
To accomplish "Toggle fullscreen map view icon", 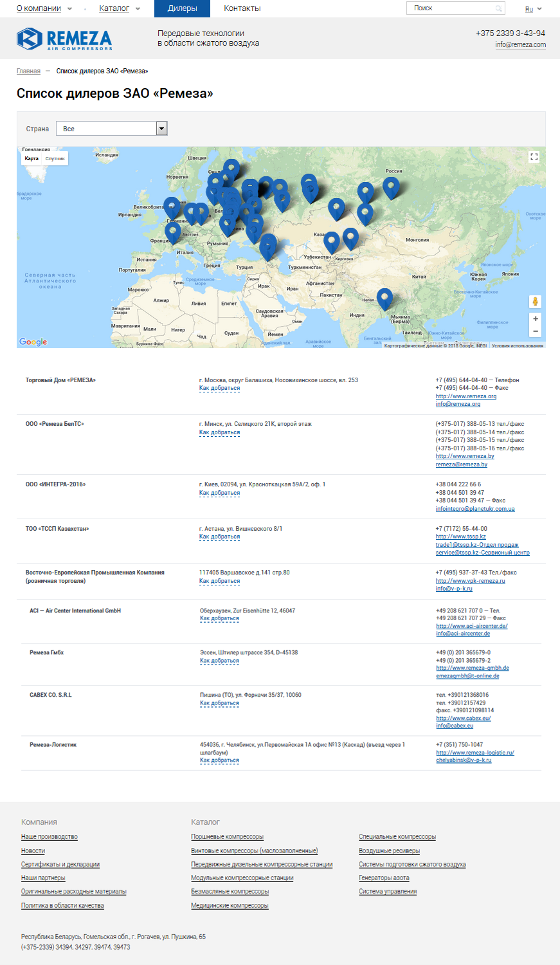I will [534, 157].
